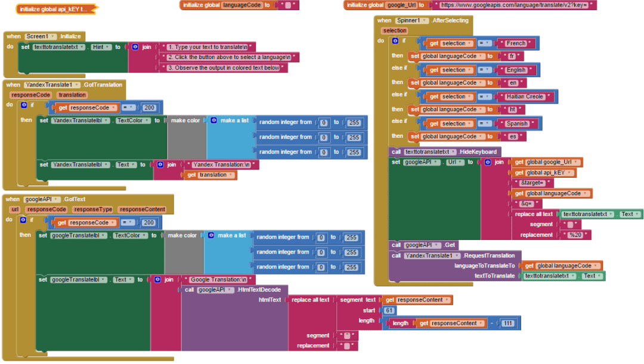Click gear icon on googleAPI GotText if block
The width and height of the screenshot is (644, 364).
pyautogui.click(x=24, y=220)
